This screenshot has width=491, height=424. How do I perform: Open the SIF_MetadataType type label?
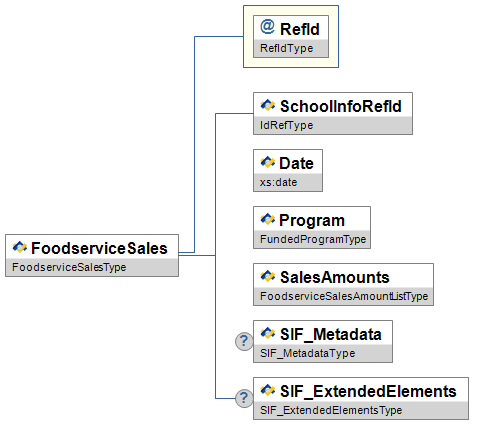pyautogui.click(x=308, y=353)
